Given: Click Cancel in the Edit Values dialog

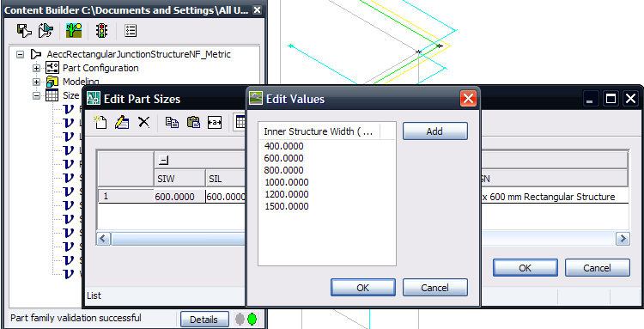Looking at the screenshot, I should 435,288.
